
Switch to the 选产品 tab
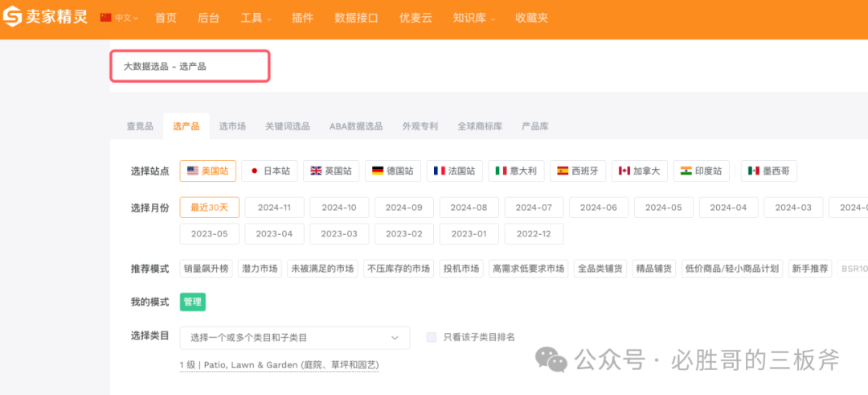click(x=186, y=126)
